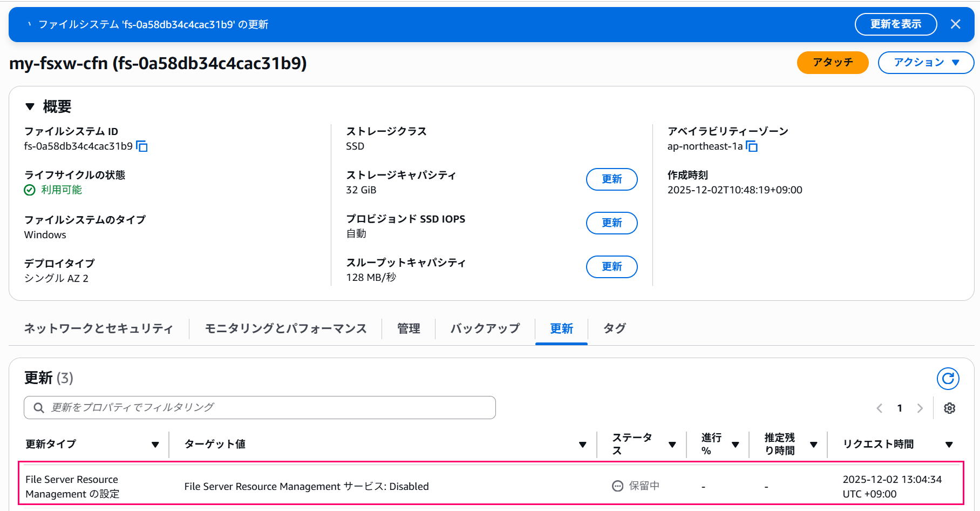Open the ステータス column filter dropdown
The image size is (980, 511).
tap(672, 444)
